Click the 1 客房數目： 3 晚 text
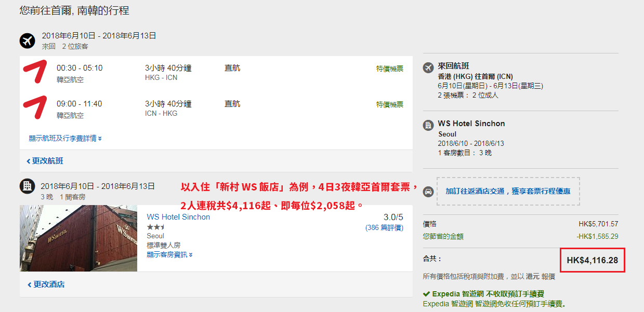This screenshot has width=644, height=312. [x=465, y=153]
